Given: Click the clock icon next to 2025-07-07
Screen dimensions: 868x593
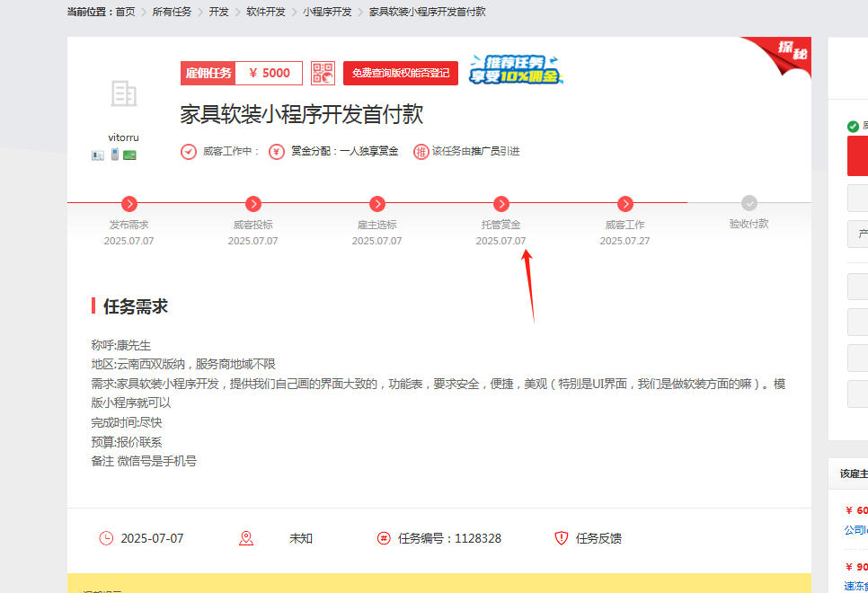Looking at the screenshot, I should coord(105,538).
